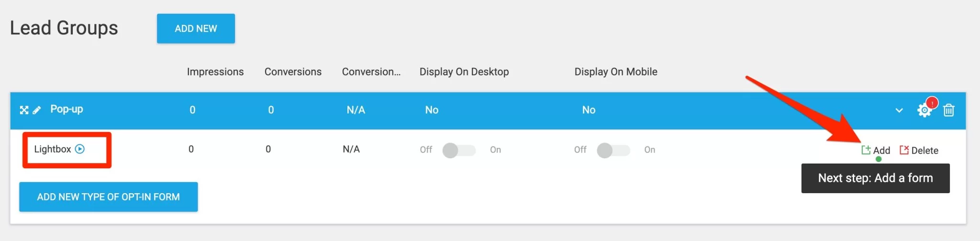Click ADD NEW TYPE OF OPT-IN FORM button
The image size is (980, 241).
[x=109, y=197]
